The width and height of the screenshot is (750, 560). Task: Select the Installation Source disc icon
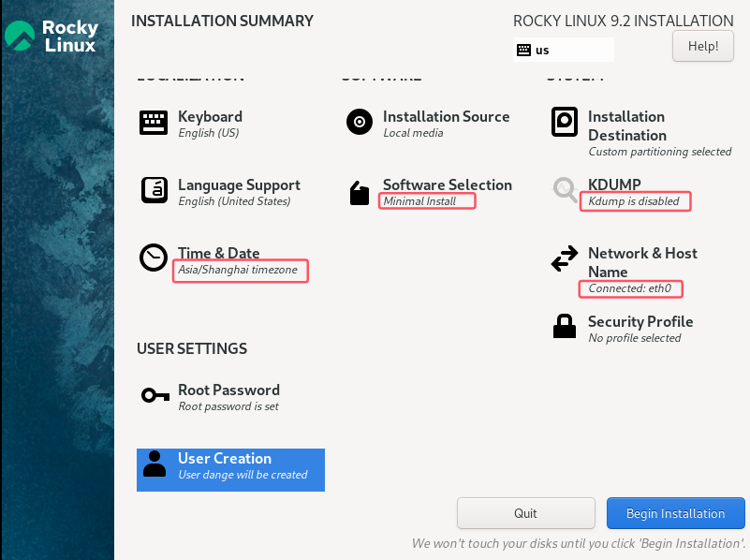(360, 122)
